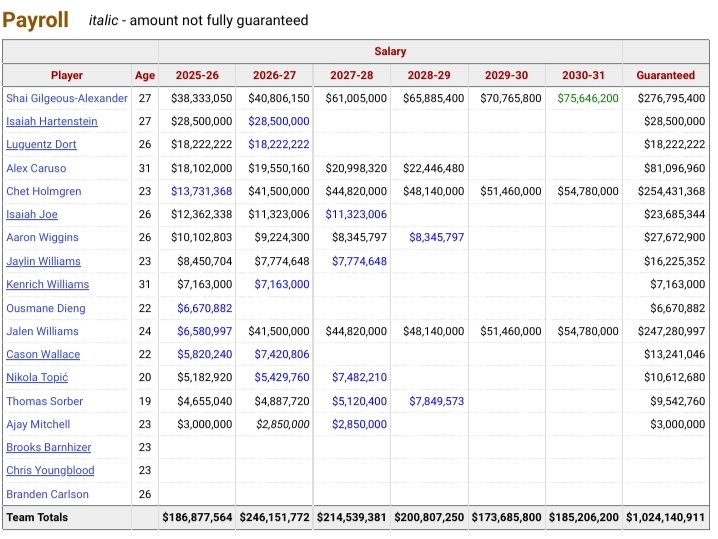Screen dimensions: 718x539
Task: Sort by 2026-27 salary column
Action: 274,75
